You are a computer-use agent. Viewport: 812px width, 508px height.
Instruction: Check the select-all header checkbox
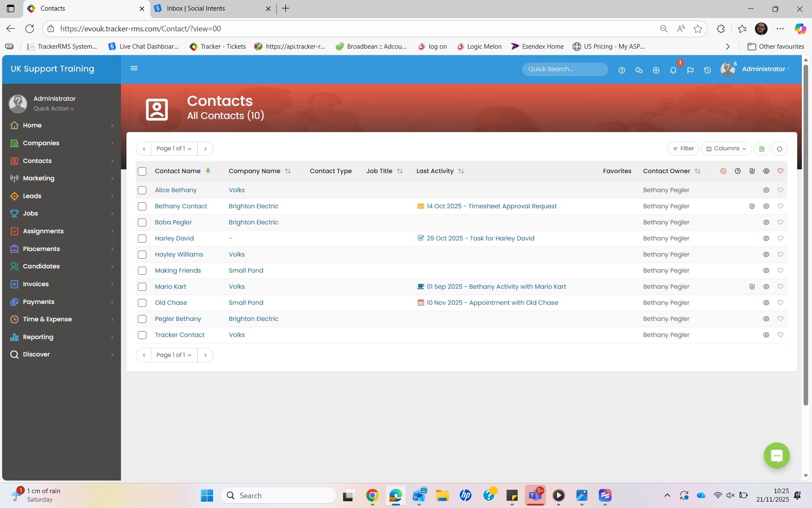point(142,171)
